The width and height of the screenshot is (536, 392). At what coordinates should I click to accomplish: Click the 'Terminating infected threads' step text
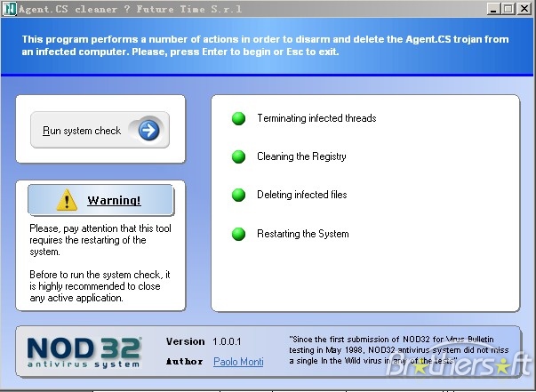[x=316, y=118]
